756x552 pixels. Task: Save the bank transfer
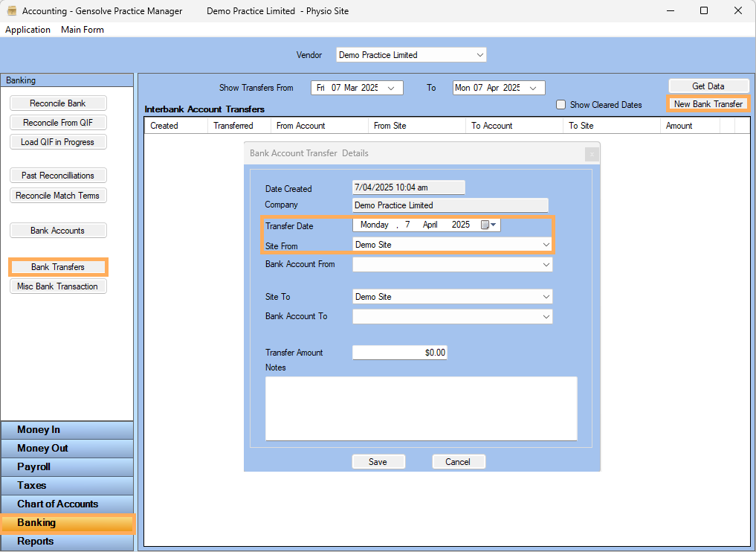378,462
